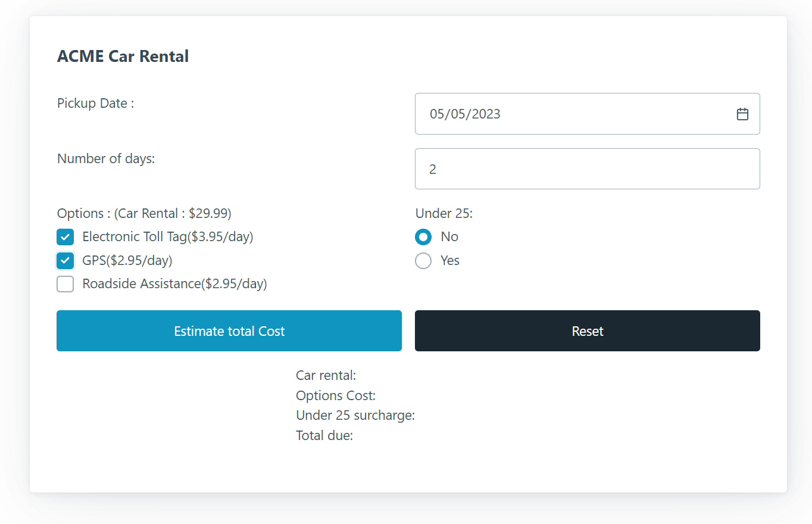The width and height of the screenshot is (812, 524).
Task: Select Yes for Under 25
Action: (423, 261)
